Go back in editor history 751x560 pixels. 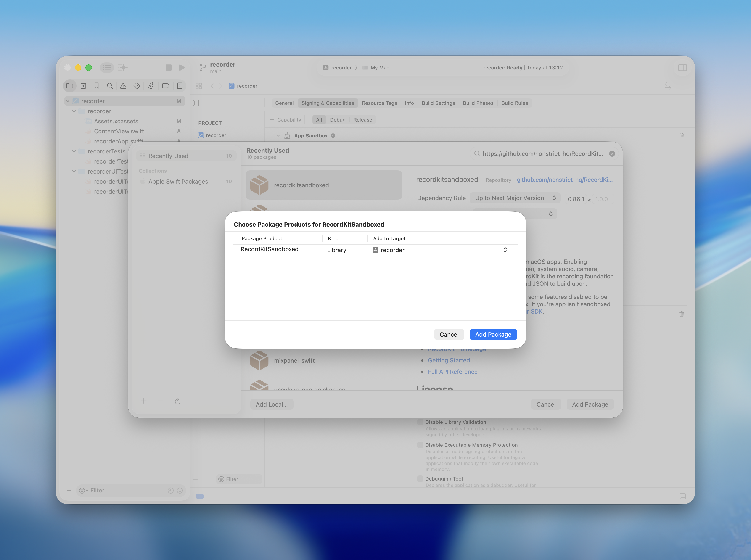(x=212, y=86)
